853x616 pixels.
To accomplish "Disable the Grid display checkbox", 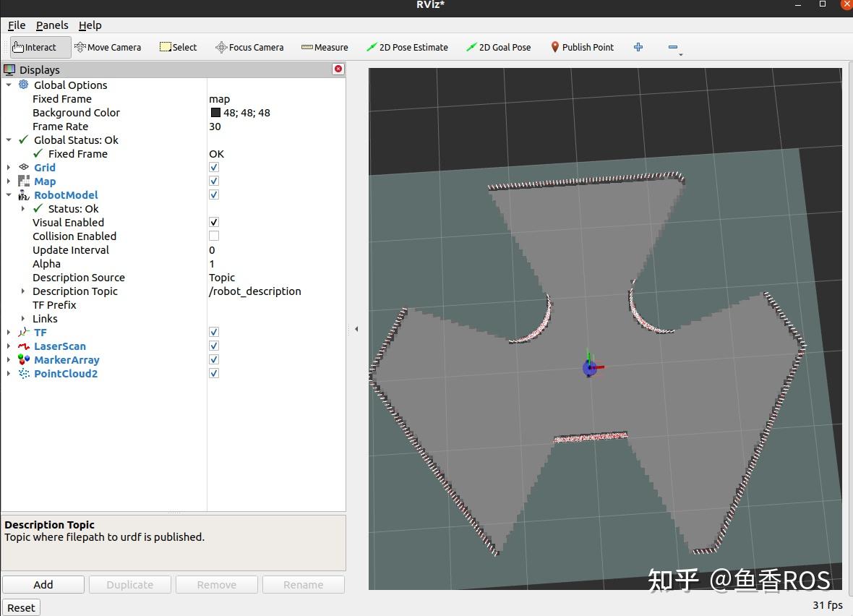I will tap(214, 167).
